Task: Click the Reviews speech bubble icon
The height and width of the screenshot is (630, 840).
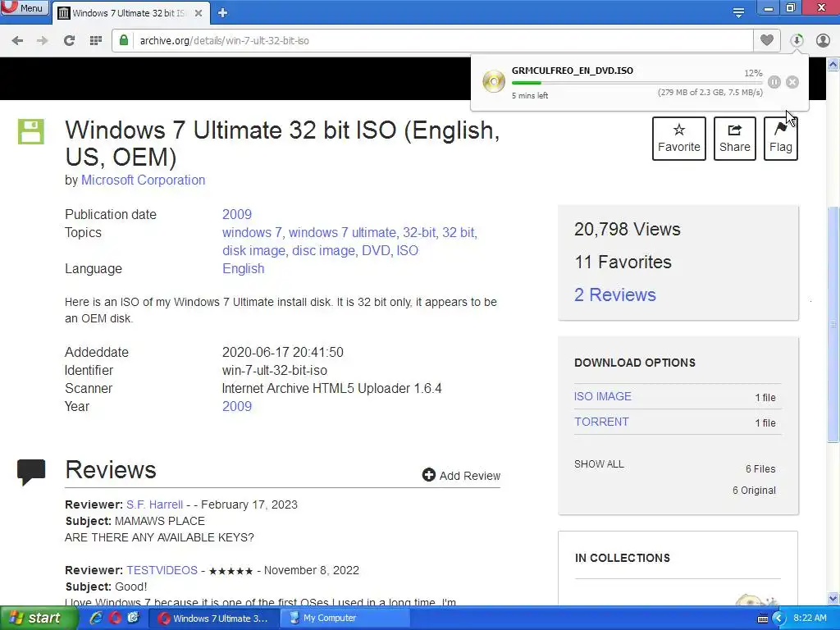Action: 31,472
